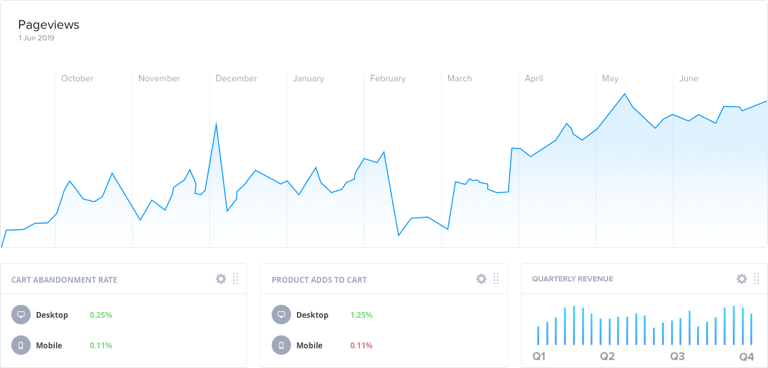Select the May label on Pageviews chart
This screenshot has width=768, height=368.
[x=610, y=78]
